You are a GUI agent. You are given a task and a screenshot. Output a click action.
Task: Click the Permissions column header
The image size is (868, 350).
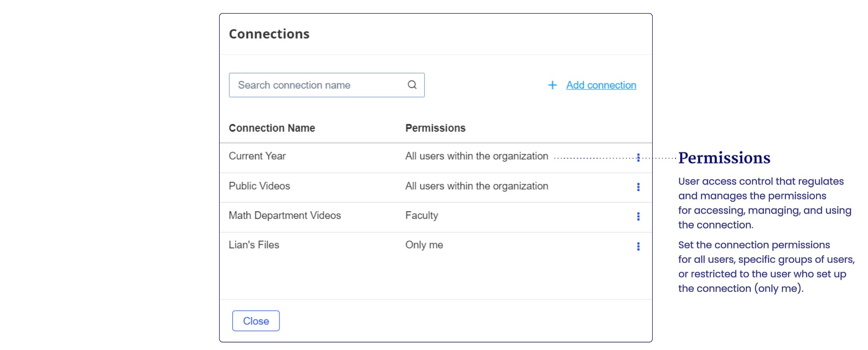point(435,128)
